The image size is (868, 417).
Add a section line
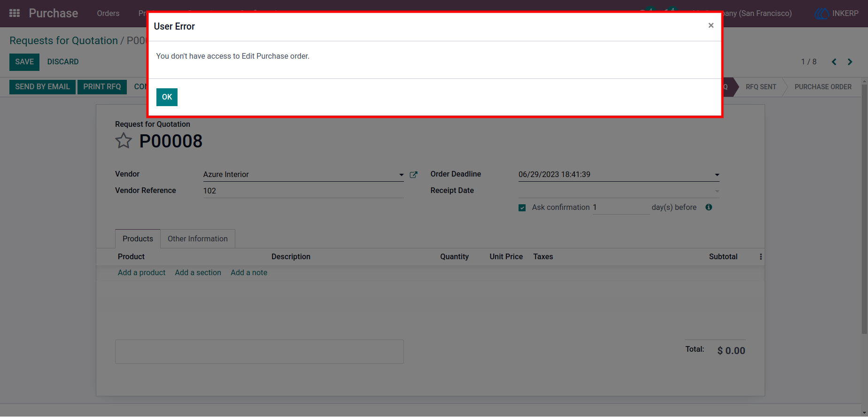(x=198, y=272)
